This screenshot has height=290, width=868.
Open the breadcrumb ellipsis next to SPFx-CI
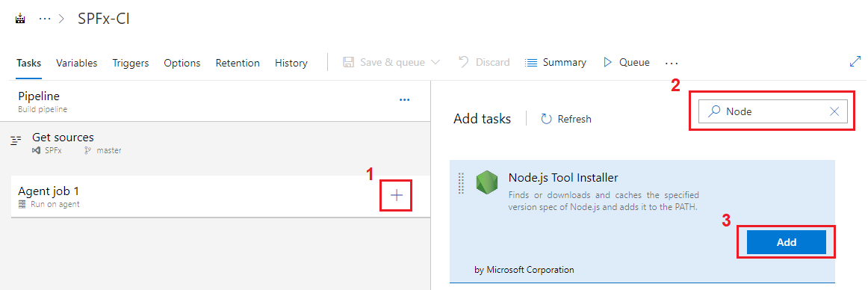44,18
